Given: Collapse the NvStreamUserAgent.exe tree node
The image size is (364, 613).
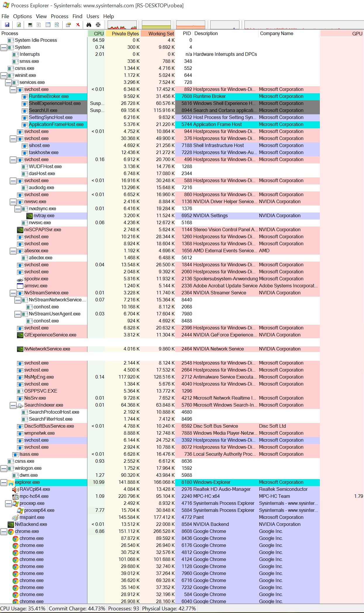Looking at the screenshot, I should tap(18, 314).
